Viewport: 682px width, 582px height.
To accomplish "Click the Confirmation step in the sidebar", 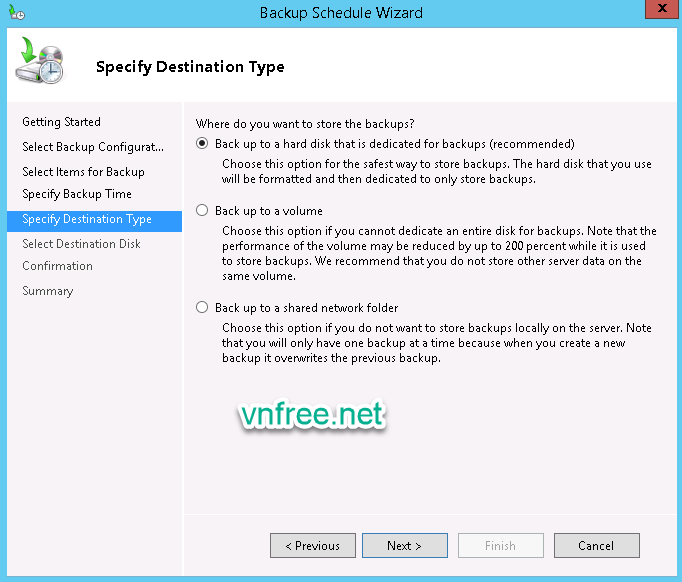I will click(57, 266).
